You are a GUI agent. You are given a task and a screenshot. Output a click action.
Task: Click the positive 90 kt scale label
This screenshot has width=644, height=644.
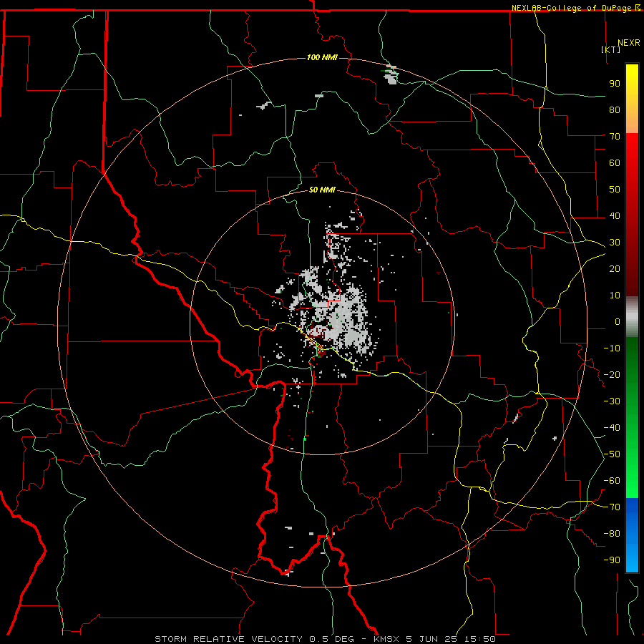coord(615,84)
